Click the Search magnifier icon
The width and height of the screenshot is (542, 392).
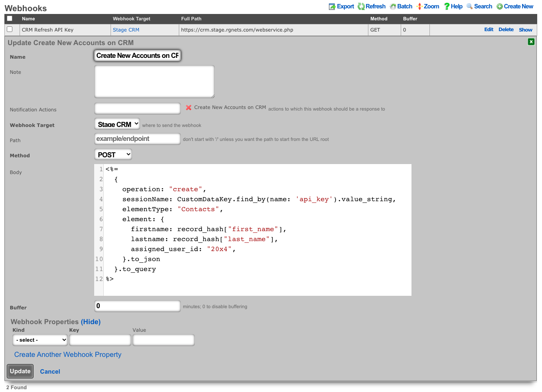470,6
